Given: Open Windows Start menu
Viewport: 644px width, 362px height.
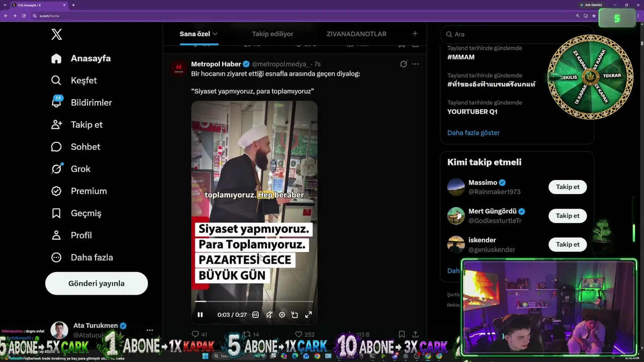Looking at the screenshot, I should [x=205, y=356].
